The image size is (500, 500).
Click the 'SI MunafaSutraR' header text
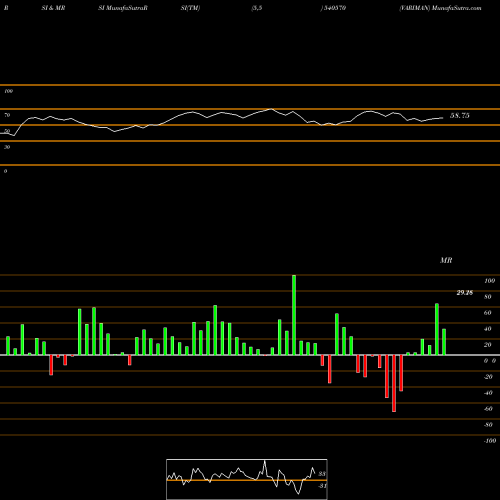click(123, 8)
